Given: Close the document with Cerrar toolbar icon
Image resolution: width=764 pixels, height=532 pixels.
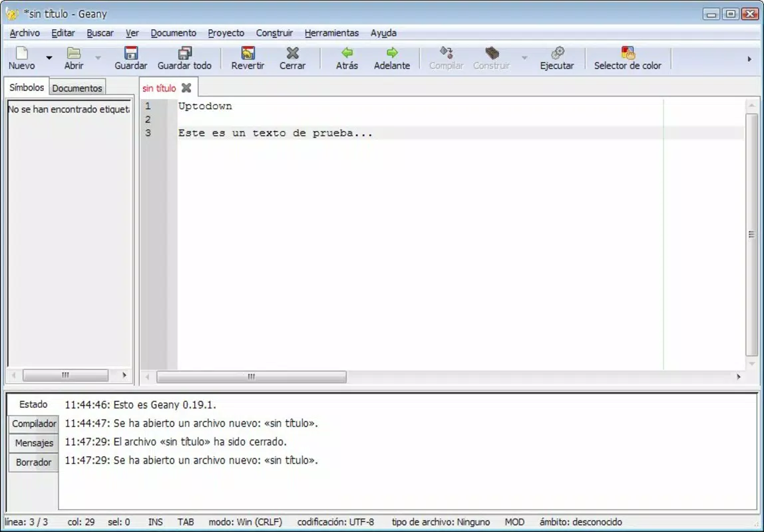Looking at the screenshot, I should (x=292, y=58).
